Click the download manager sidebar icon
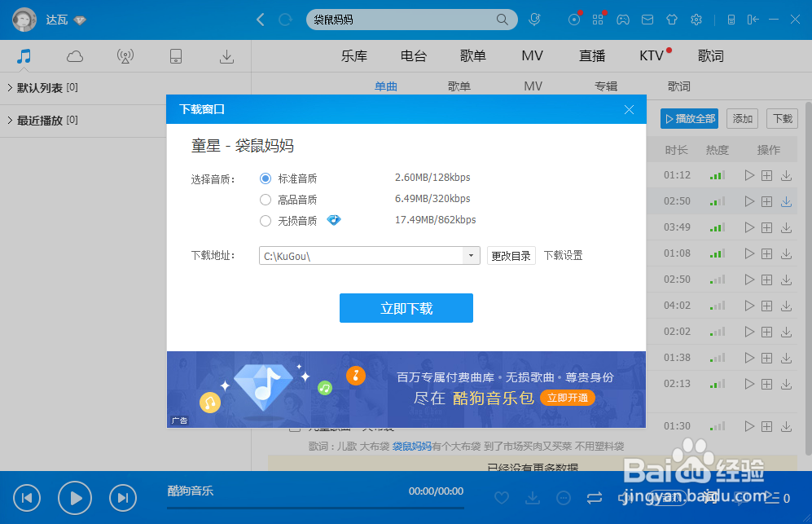The image size is (812, 524). click(226, 56)
